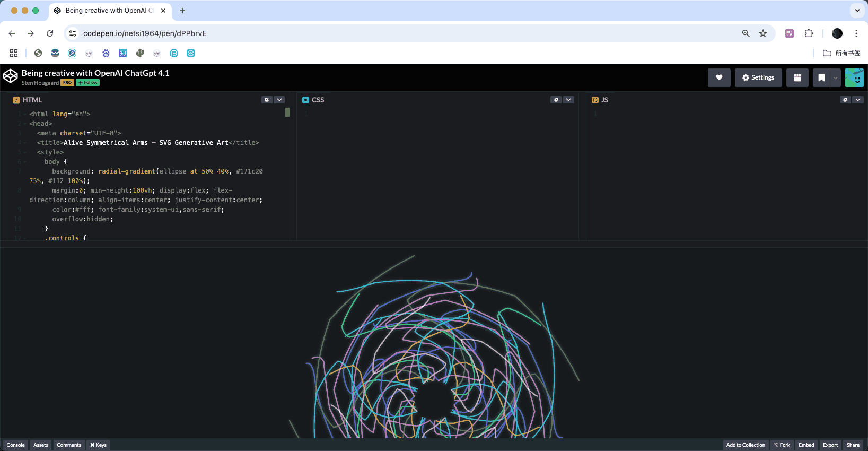The image size is (868, 451).
Task: Bookmark this pen with the bookmark icon
Action: pyautogui.click(x=821, y=77)
